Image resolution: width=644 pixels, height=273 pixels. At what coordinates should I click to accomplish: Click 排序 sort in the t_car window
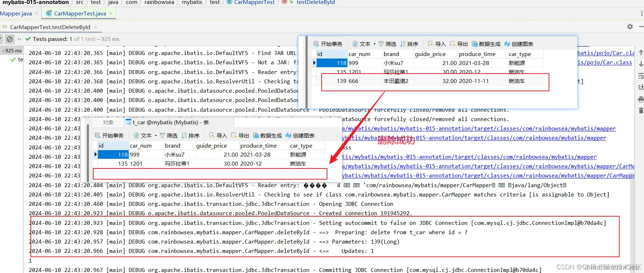coord(190,135)
